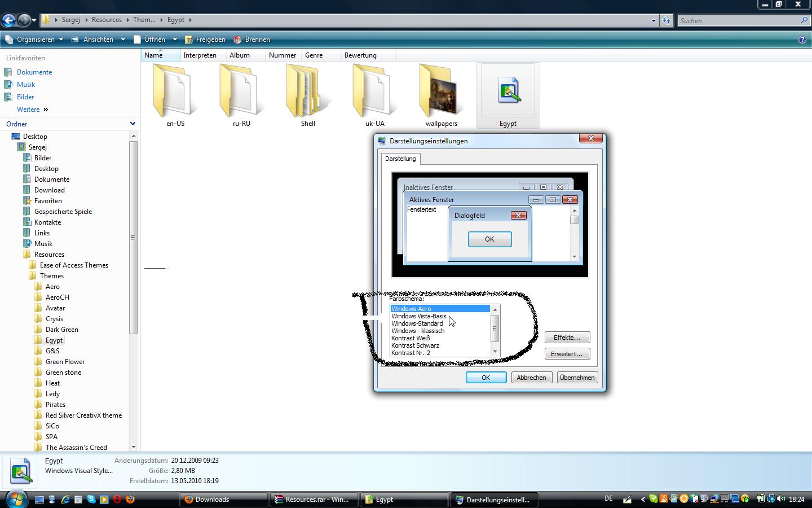Click the search magnifier icon
Screen dimensions: 812x508
(x=804, y=20)
